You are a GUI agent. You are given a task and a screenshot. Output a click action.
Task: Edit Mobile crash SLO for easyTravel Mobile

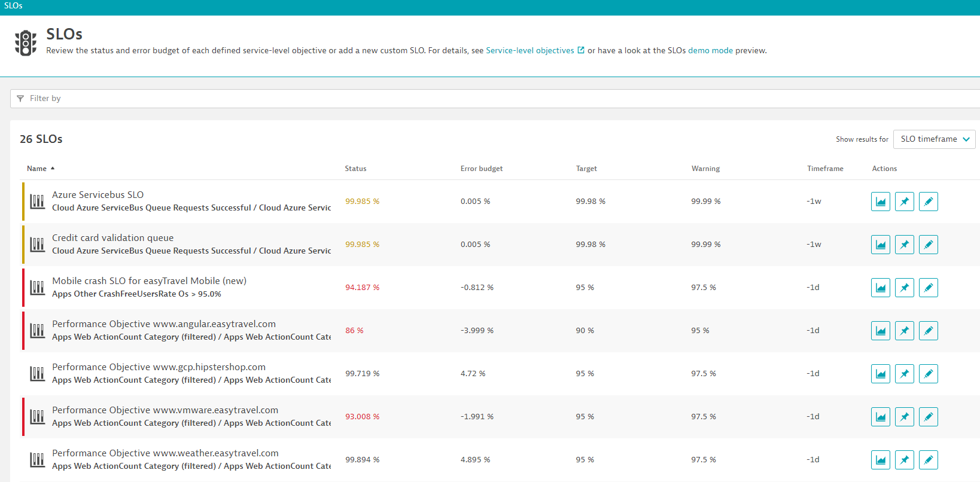click(x=929, y=288)
